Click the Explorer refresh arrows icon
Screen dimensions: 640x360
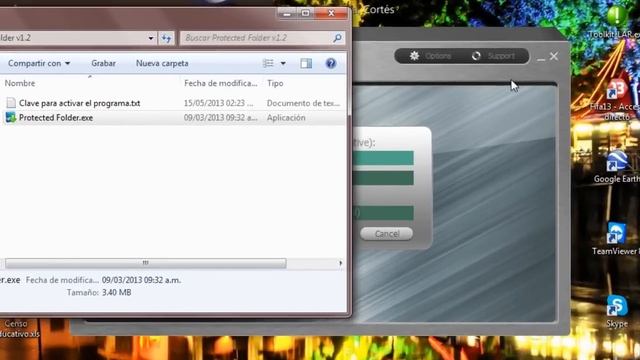166,38
